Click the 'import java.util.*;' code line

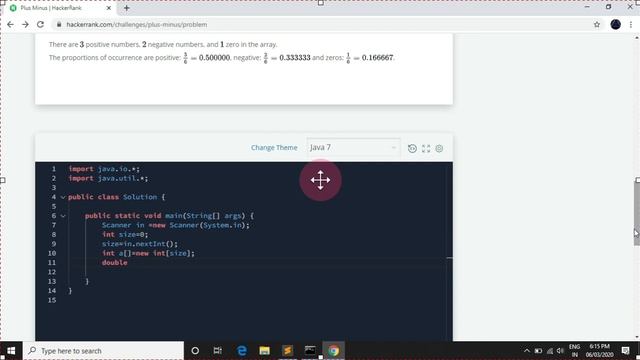108,178
